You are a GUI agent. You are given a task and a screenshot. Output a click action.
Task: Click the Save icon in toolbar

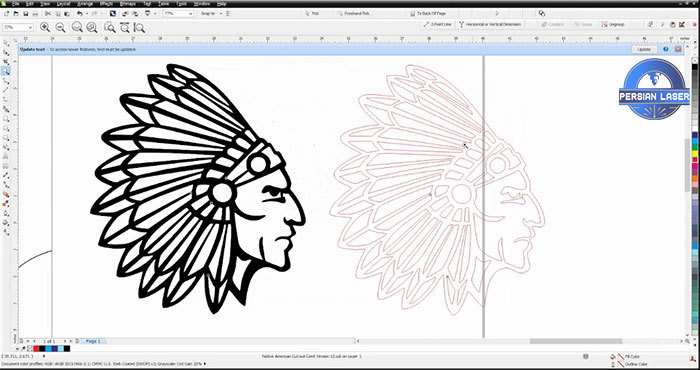click(25, 14)
